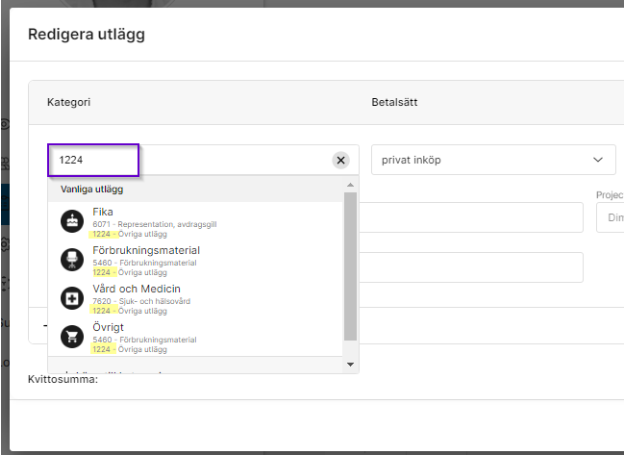626x458 pixels.
Task: Click the Vård och Medicin cross icon
Action: (x=72, y=299)
